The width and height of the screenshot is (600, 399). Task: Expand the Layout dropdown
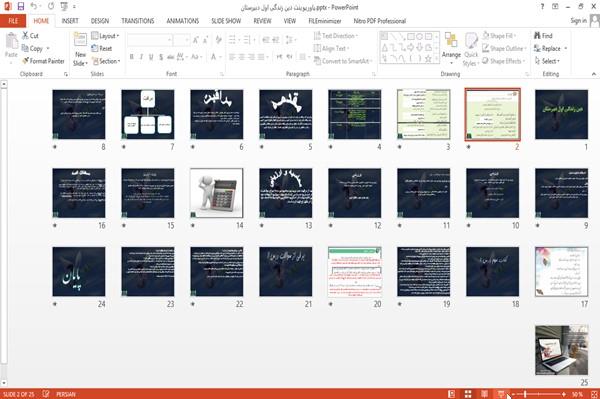coord(105,36)
